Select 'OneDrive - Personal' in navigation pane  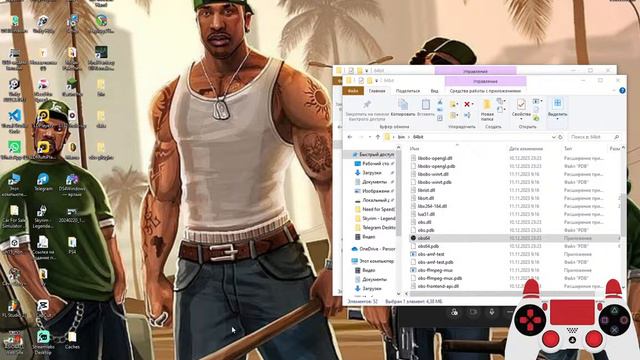(373, 249)
